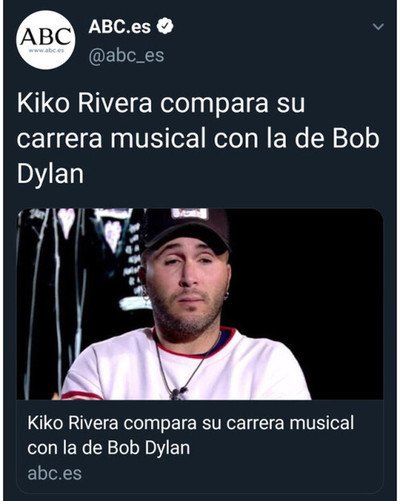The height and width of the screenshot is (501, 400).
Task: Click the white t-shirt in the photo
Action: [187, 367]
